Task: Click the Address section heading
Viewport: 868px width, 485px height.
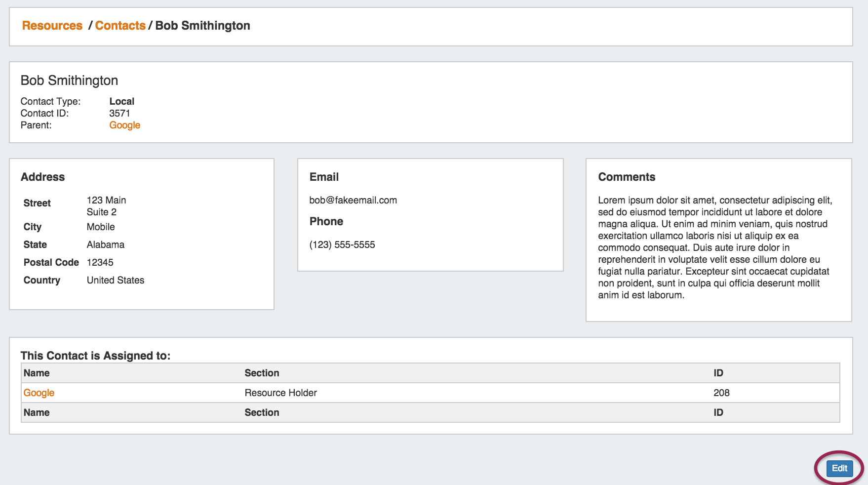Action: [x=42, y=177]
